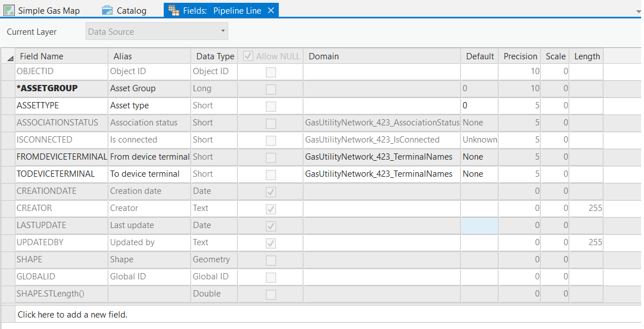
Task: Select the ASSETTYPE field name cell
Action: 62,105
